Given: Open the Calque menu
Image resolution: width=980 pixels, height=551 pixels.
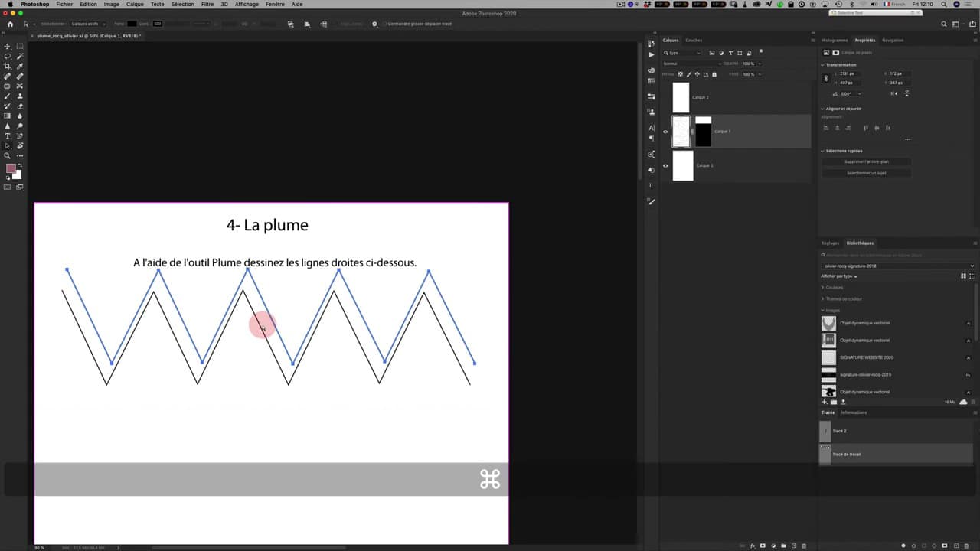Looking at the screenshot, I should [x=135, y=4].
